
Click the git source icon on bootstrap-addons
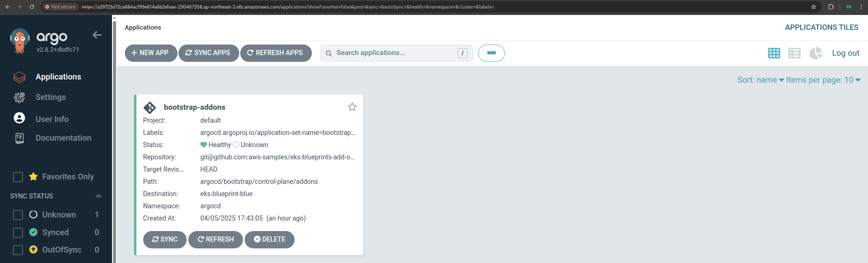tap(150, 107)
